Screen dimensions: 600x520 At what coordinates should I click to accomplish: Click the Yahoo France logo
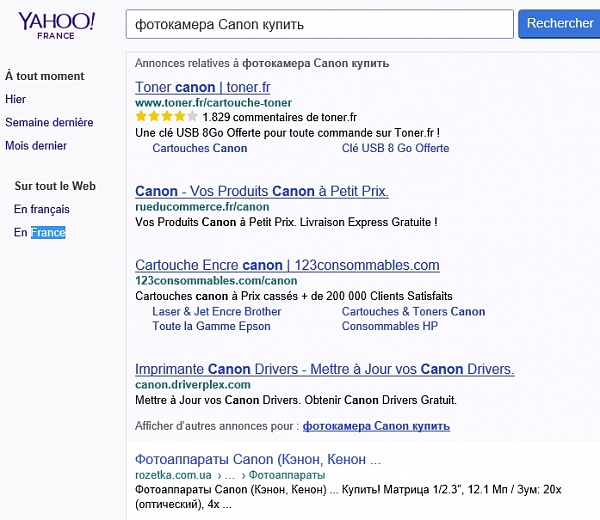pos(56,25)
